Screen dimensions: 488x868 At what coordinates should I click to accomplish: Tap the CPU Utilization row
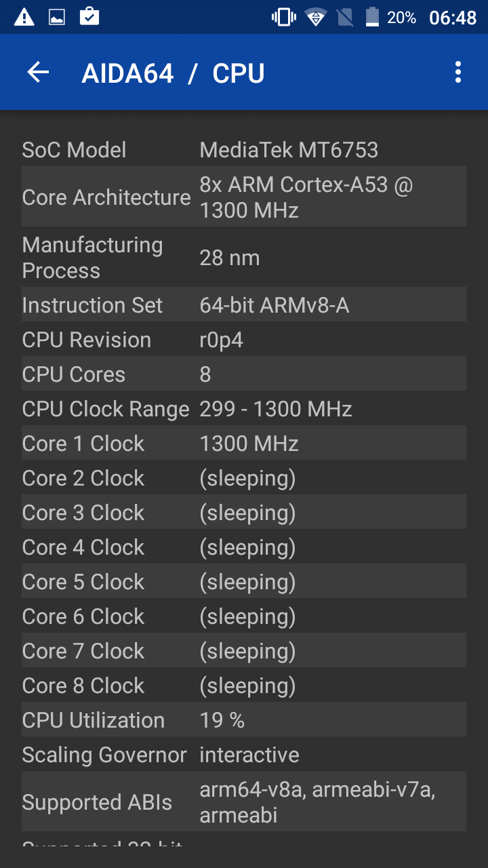pos(244,720)
